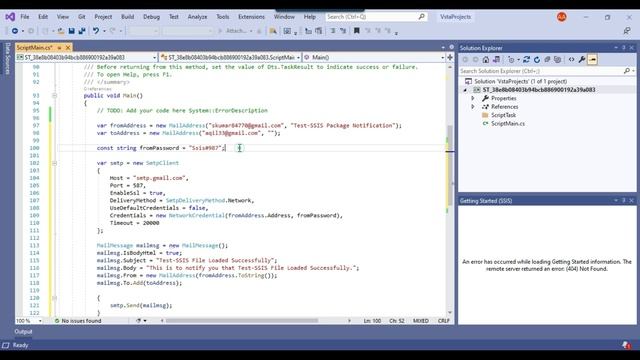Close the ScriptMain.cs tab
Screen dimensions: 640x360
point(68,48)
